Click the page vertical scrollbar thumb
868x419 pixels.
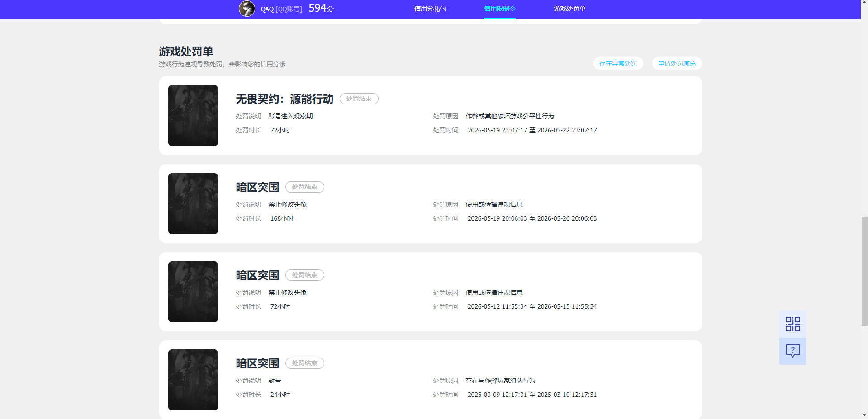point(864,271)
